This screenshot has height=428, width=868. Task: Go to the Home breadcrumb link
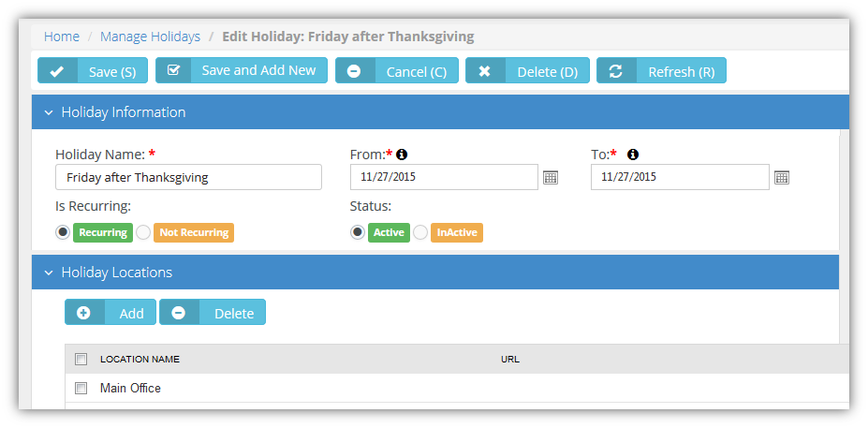pyautogui.click(x=62, y=37)
